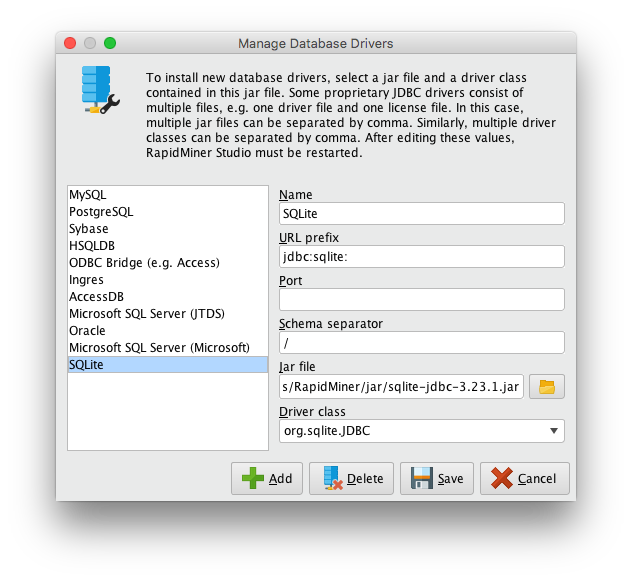The image size is (632, 581).
Task: Save the driver settings
Action: pos(437,478)
